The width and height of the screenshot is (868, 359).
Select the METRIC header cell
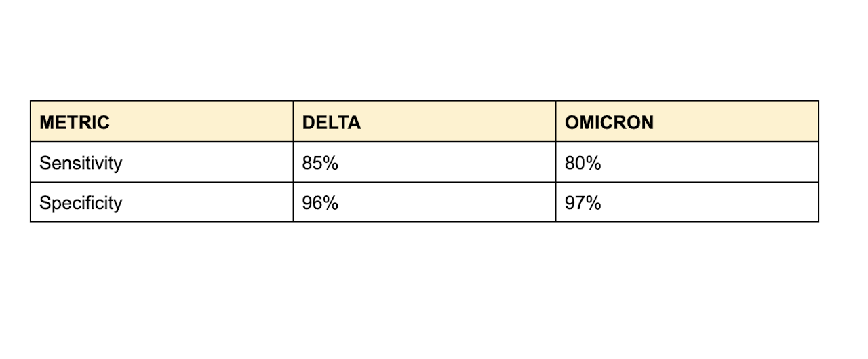coord(161,121)
